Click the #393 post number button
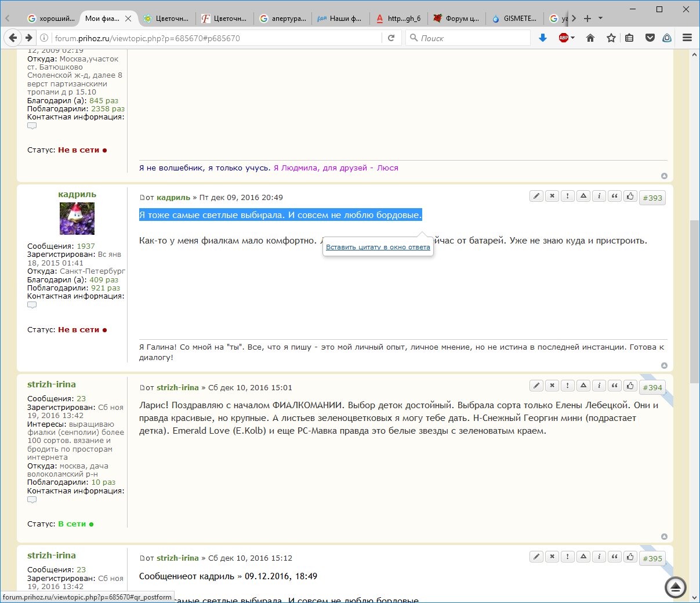700x603 pixels. point(652,198)
